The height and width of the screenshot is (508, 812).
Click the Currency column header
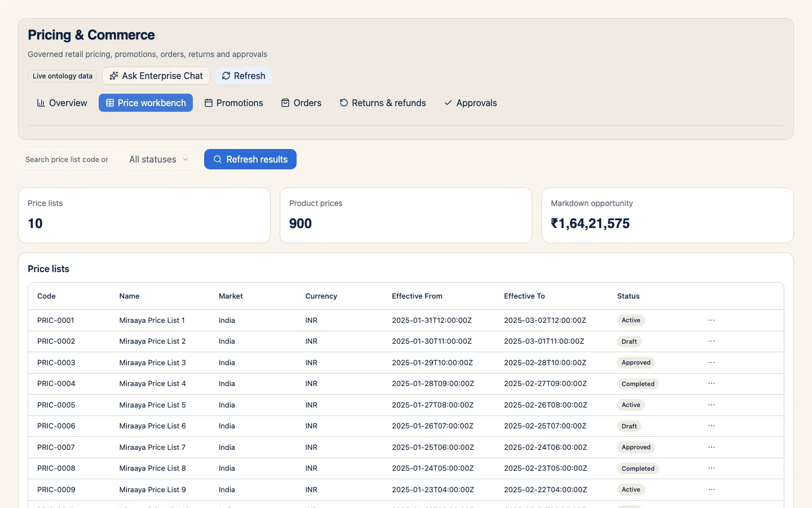(x=321, y=296)
